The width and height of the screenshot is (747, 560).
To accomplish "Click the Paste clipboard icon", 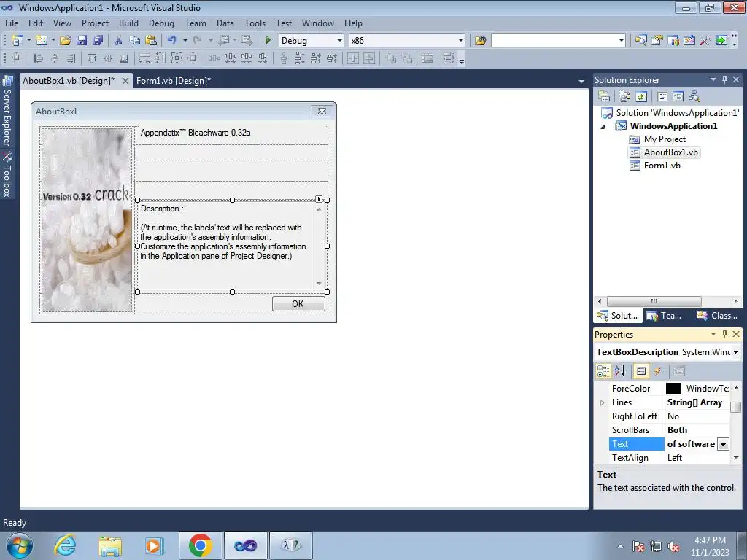I will [151, 41].
